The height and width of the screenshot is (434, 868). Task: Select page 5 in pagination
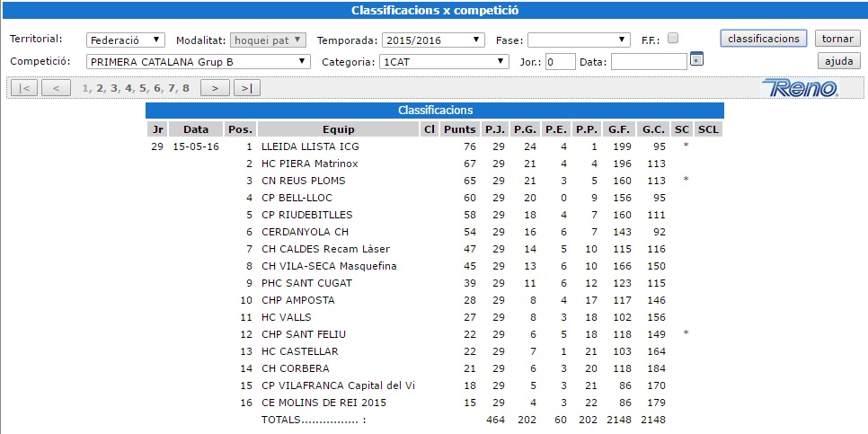click(143, 88)
